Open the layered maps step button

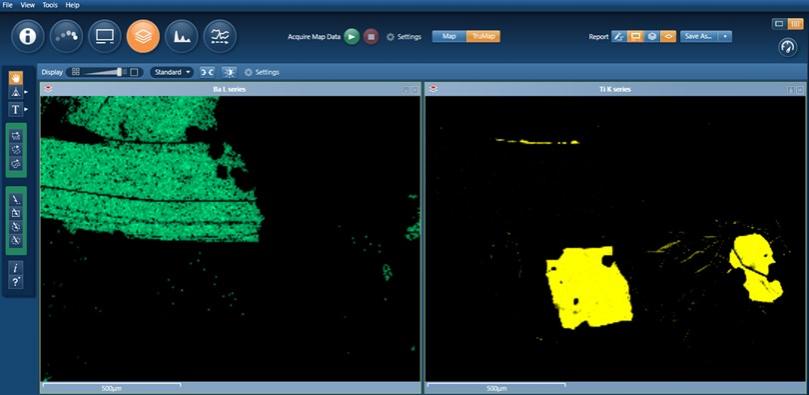143,36
